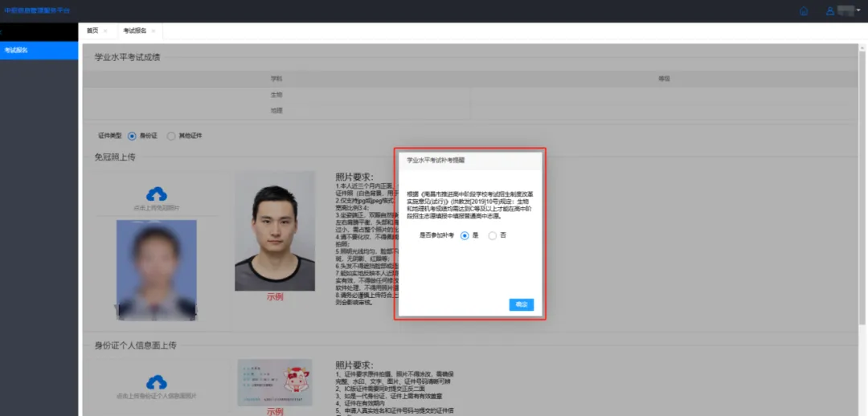Screen dimensions: 868x416
Task: Click the example portrait photo above 示例
Action: point(275,231)
